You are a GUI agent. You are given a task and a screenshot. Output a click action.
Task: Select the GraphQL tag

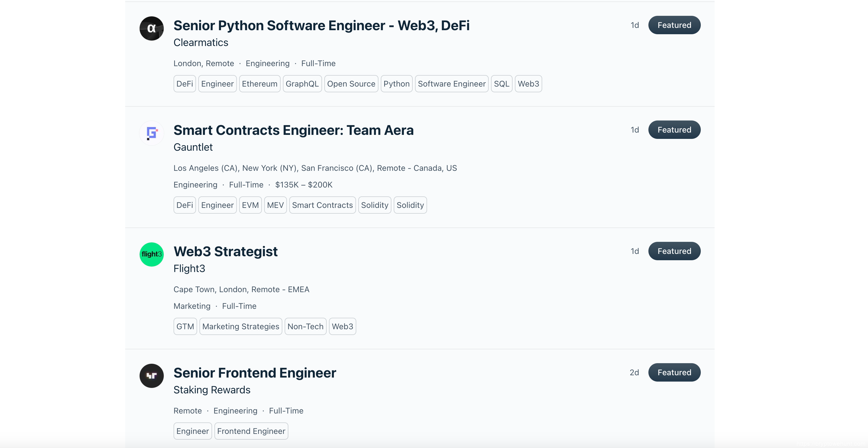302,84
